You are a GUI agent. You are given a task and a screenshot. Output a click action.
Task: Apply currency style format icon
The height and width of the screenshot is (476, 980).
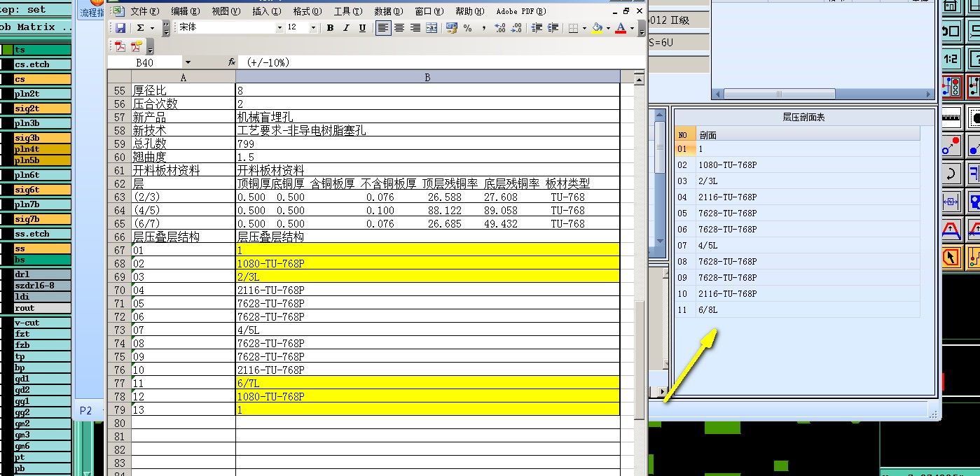[x=451, y=28]
